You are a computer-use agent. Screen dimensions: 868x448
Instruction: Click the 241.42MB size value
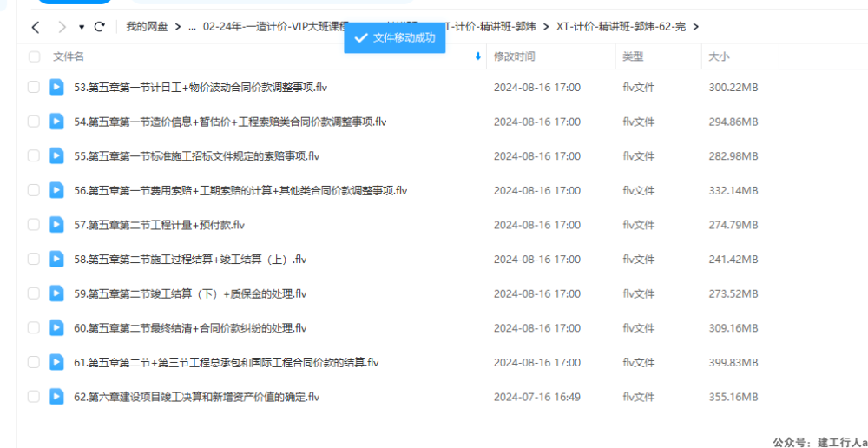click(733, 260)
